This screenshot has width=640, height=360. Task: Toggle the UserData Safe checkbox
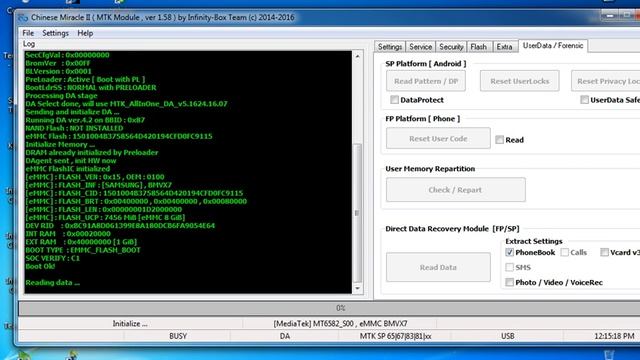[584, 100]
